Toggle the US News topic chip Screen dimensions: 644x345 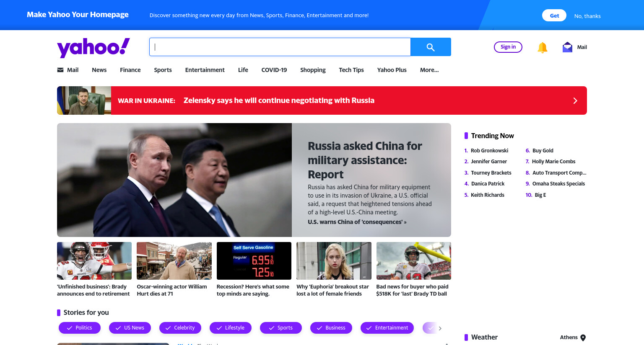coord(130,328)
